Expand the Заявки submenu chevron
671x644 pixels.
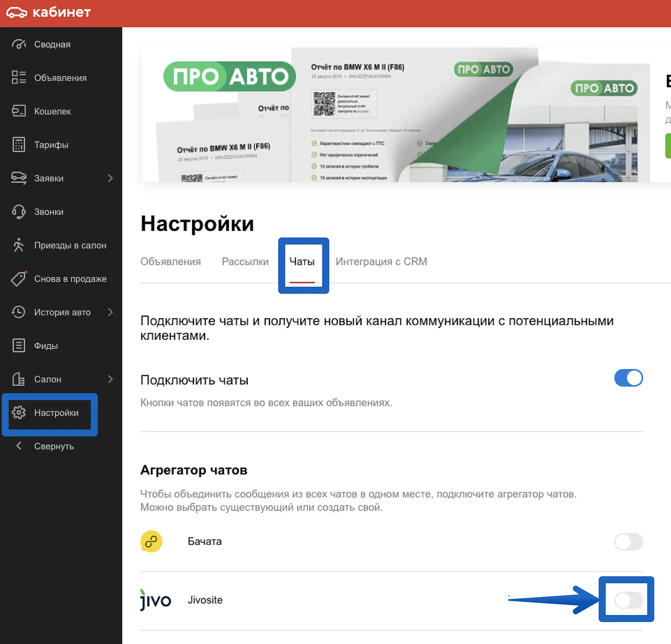point(110,178)
